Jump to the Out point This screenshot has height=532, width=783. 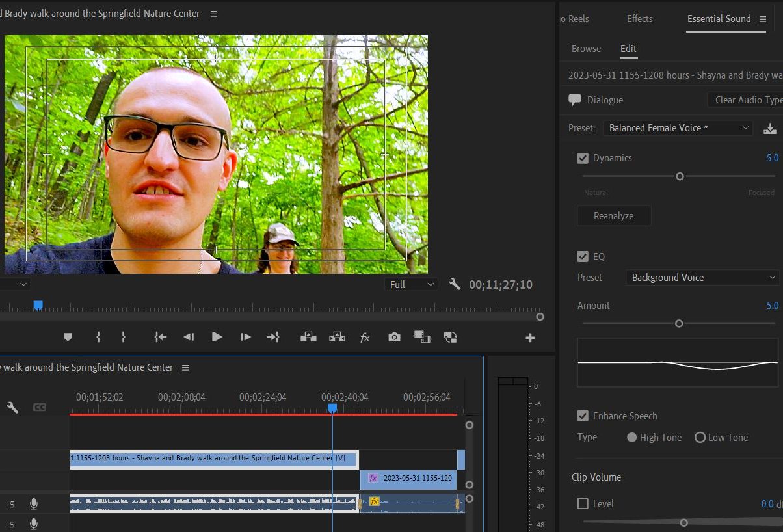pos(273,337)
